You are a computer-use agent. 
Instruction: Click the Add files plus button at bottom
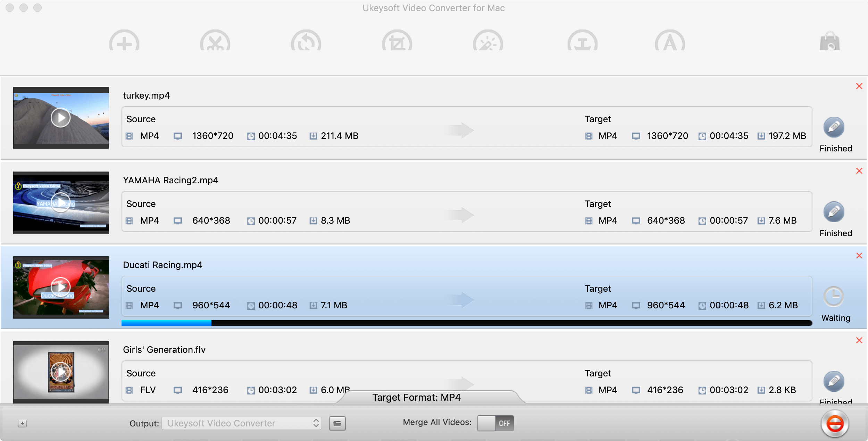(23, 424)
